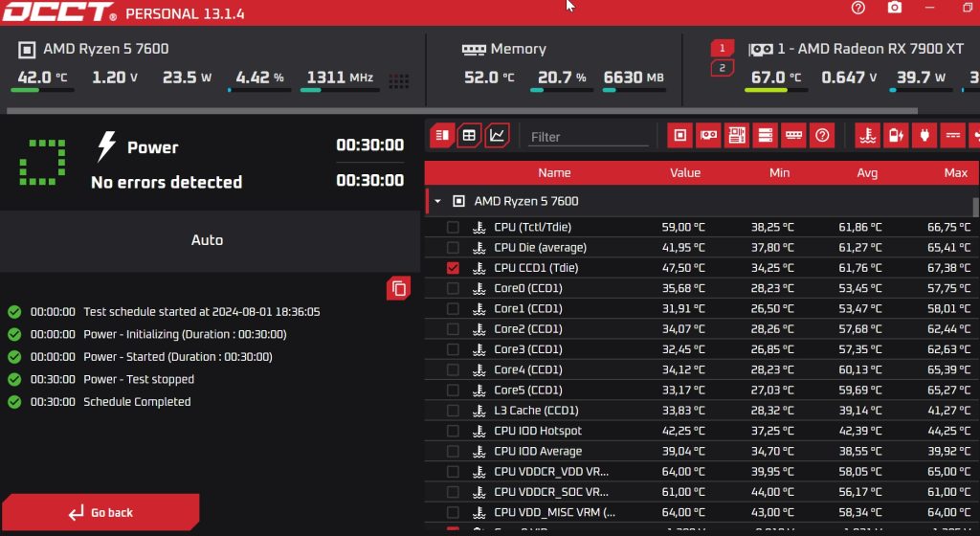Enable the Core5 (CCD1) checkbox
980x536 pixels.
tap(453, 391)
